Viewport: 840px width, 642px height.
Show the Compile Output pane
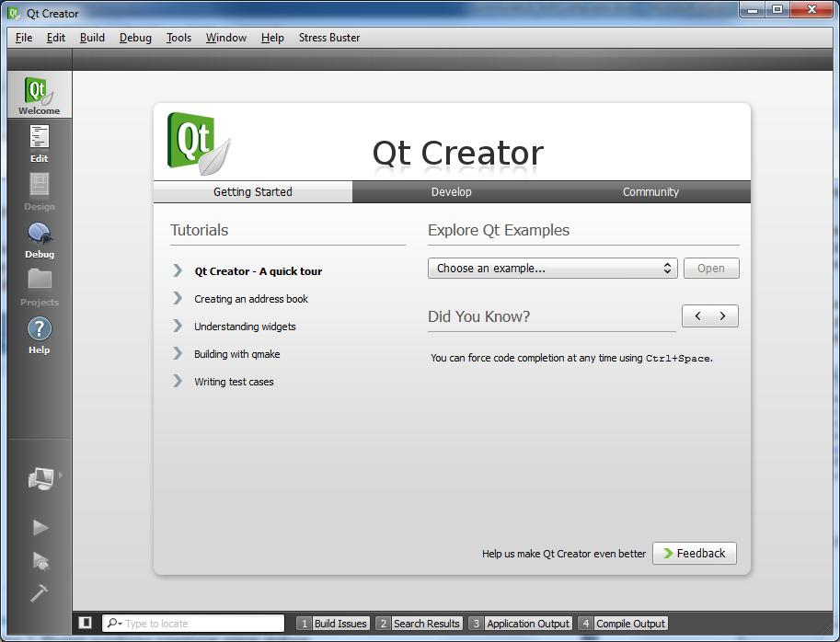pos(624,624)
